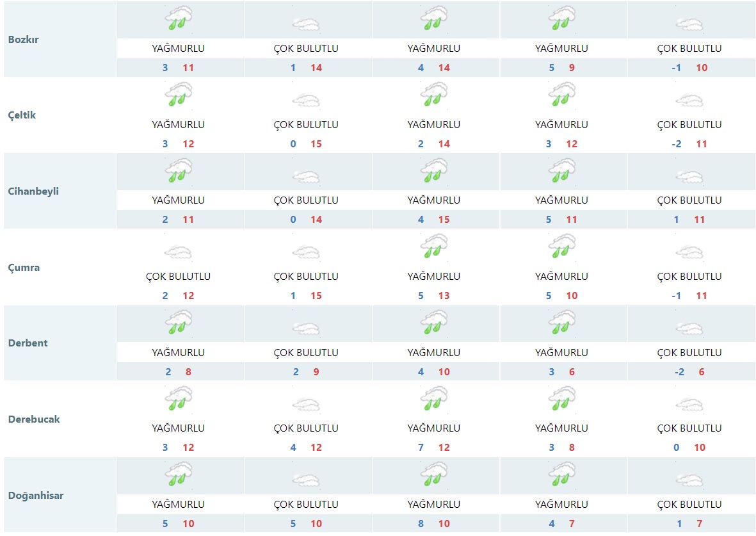This screenshot has height=536, width=756.
Task: Click Bozkır's cloudy icon above 1 / 14
Action: click(x=306, y=24)
